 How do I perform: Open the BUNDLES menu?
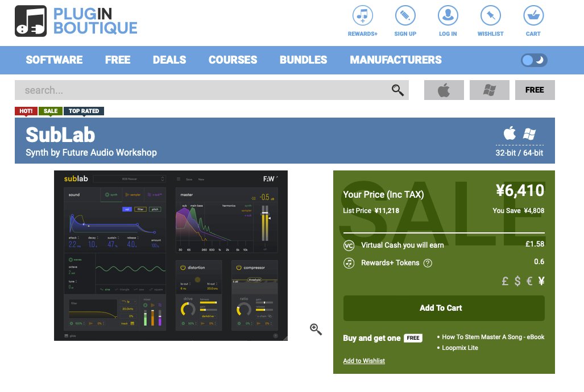(x=304, y=60)
